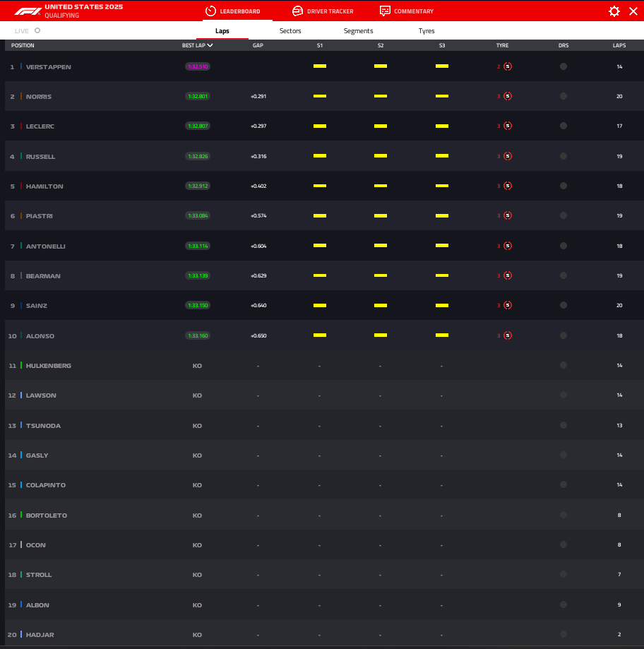The width and height of the screenshot is (644, 649).
Task: Switch to Driver Tracker view
Action: (x=323, y=11)
